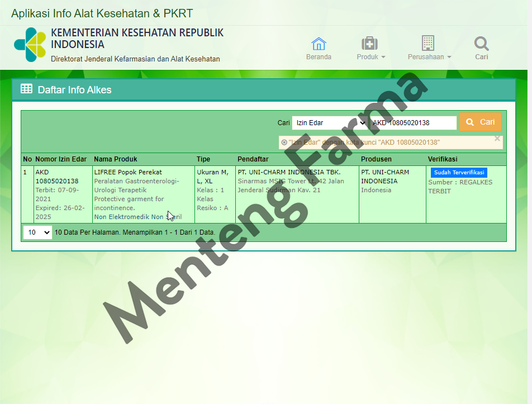
Task: Open the Izin Edar search criteria dropdown
Action: 330,122
